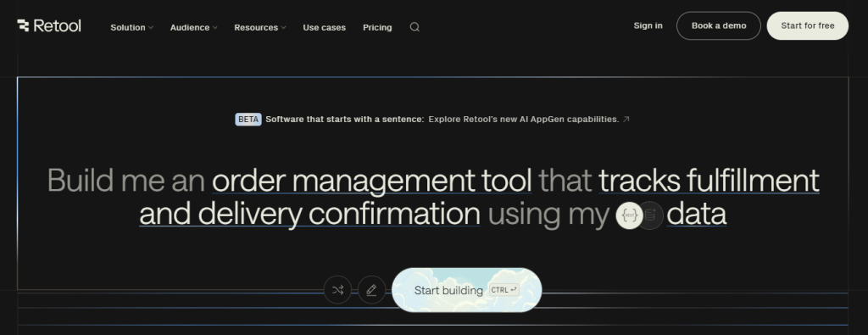
Task: Click the 'tracks fulfillment' underlined phrase
Action: [709, 181]
